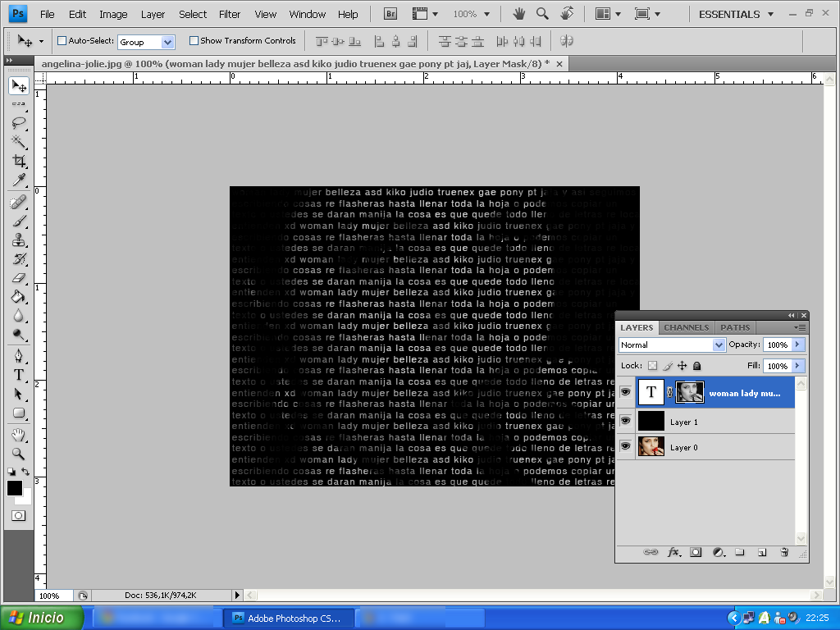This screenshot has height=630, width=840.
Task: Open the Inicio start menu
Action: click(x=39, y=618)
